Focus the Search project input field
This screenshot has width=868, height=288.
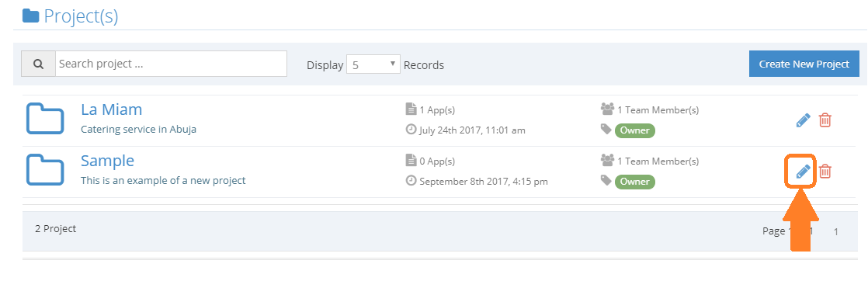tap(171, 64)
